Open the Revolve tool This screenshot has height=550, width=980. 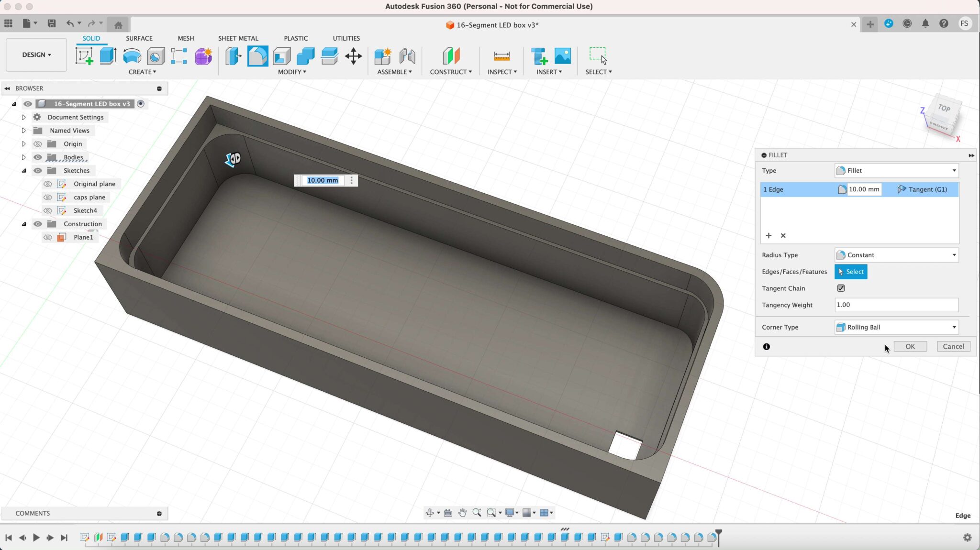pos(132,56)
